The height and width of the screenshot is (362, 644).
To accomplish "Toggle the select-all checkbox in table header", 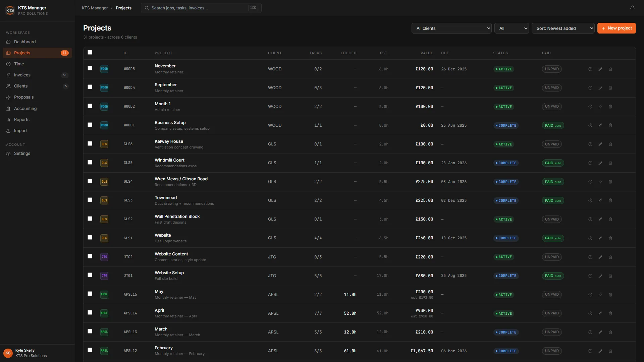I will coord(90,52).
